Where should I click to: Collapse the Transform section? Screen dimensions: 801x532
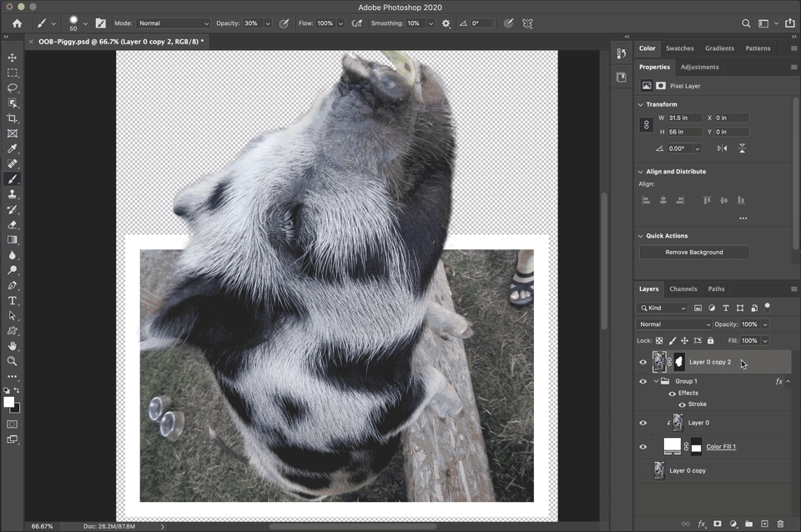[x=641, y=105]
